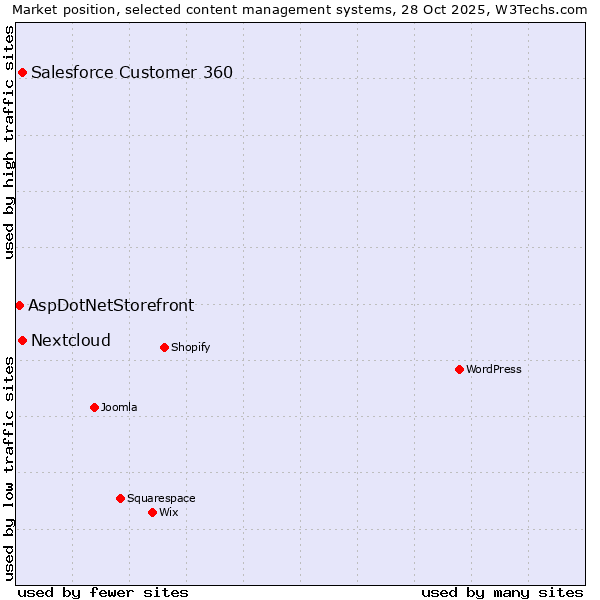
Task: Click the chart title mentioning W3Techs.com
Action: click(x=300, y=9)
